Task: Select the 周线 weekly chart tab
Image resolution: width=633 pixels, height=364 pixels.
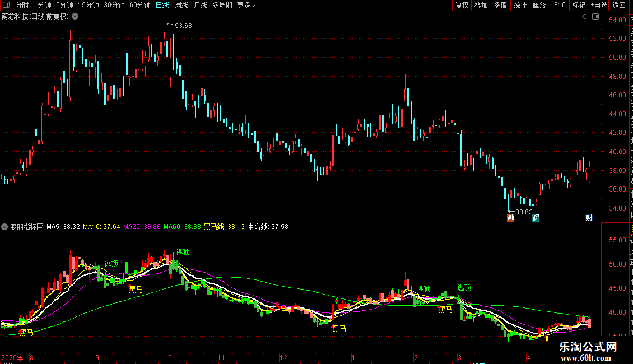Action: 181,5
